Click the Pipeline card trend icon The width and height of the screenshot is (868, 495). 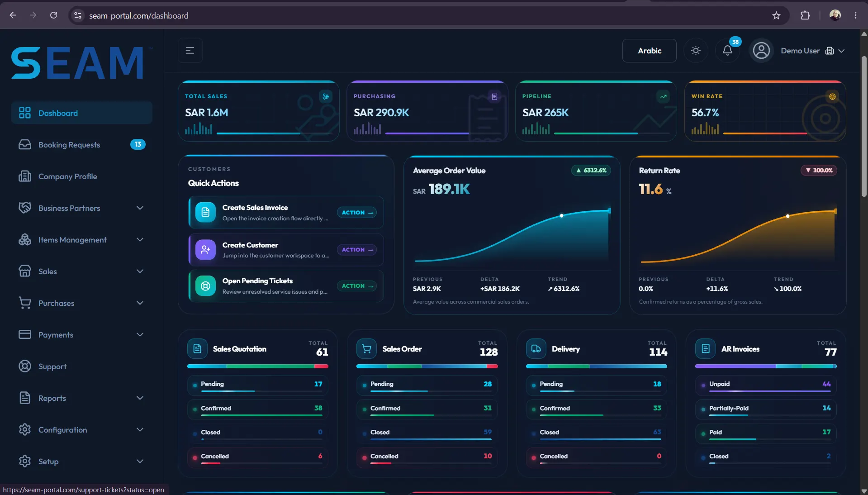click(x=663, y=96)
